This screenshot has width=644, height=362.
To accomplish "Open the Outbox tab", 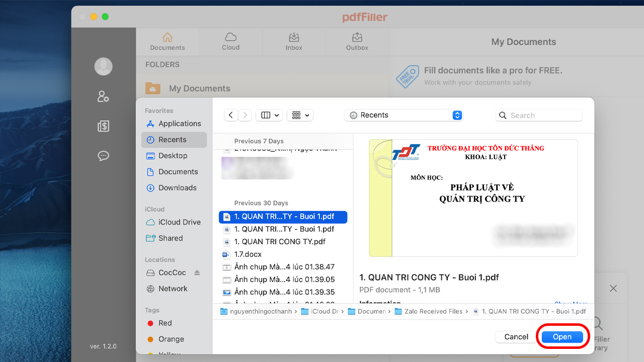I will point(357,41).
